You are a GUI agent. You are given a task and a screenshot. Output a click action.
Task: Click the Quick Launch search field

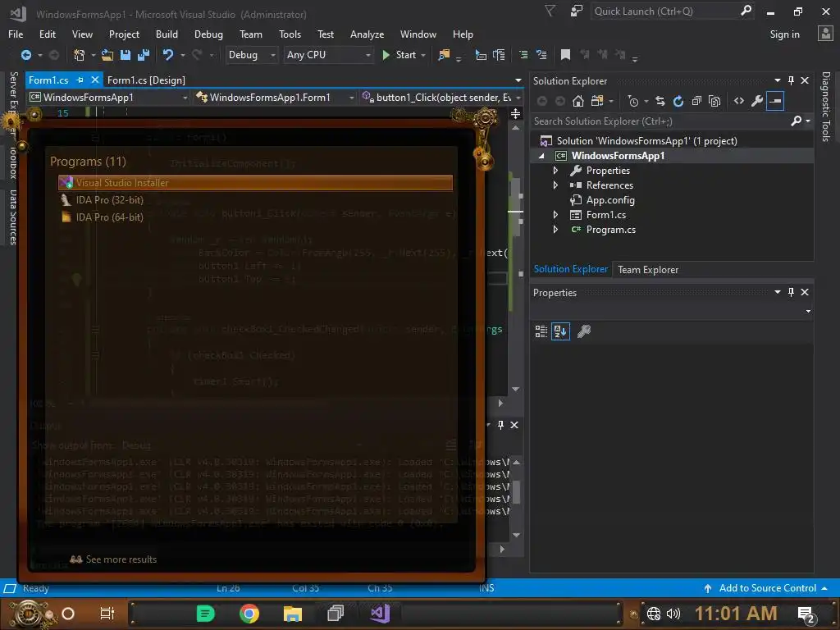pos(673,11)
